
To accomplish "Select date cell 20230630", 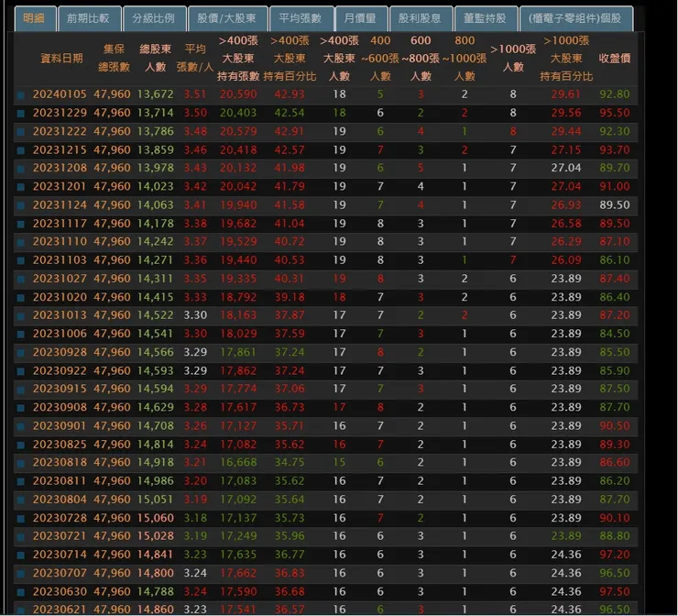I will tap(60, 591).
